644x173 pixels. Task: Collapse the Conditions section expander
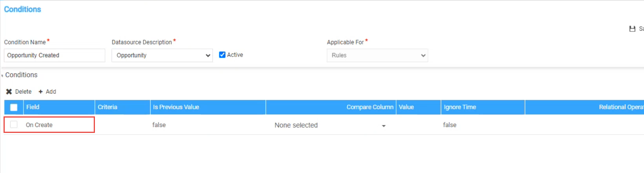(2, 75)
